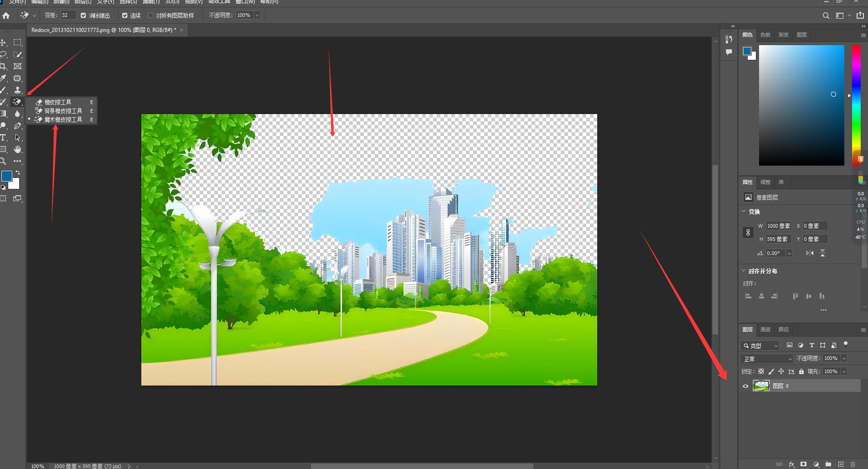Enable 对所有图层取样 checkbox
Viewport: 868px width, 469px height.
coord(151,16)
